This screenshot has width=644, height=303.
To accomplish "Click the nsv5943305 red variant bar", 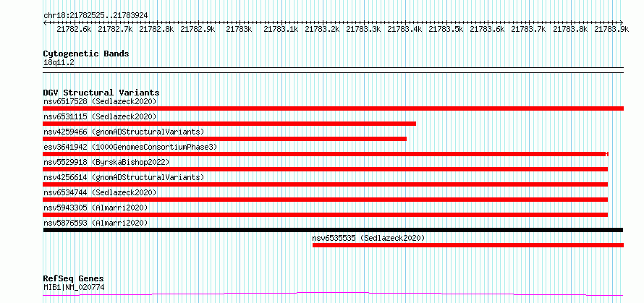I will point(326,215).
